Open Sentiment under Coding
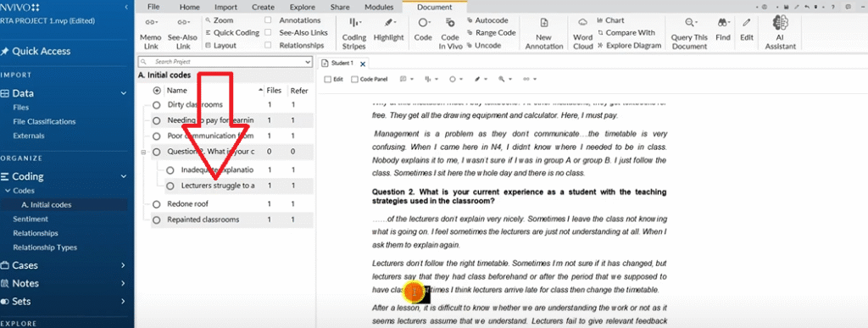The height and width of the screenshot is (328, 868). pos(31,219)
